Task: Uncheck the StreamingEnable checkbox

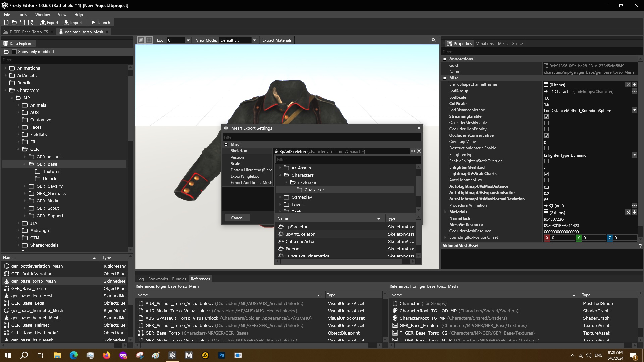Action: 546,116
